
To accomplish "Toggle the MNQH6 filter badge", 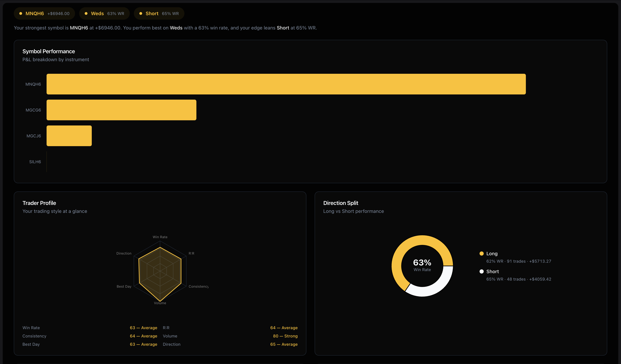I will pyautogui.click(x=44, y=14).
